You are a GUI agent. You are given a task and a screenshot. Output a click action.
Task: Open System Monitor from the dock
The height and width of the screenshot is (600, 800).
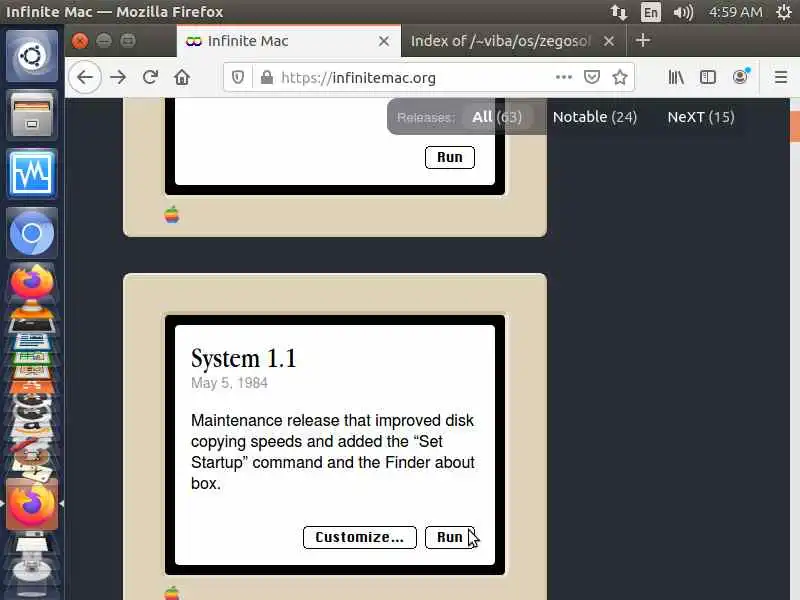click(32, 173)
